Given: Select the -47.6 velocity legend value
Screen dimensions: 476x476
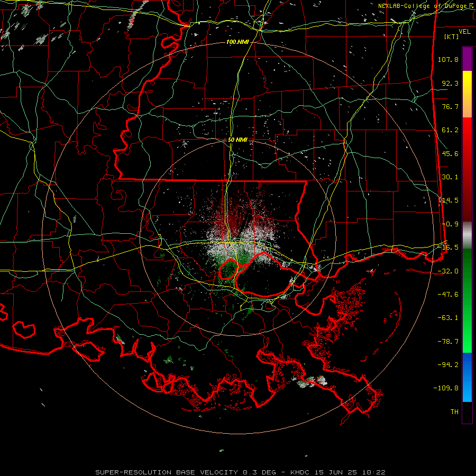Looking at the screenshot, I should click(x=448, y=295).
